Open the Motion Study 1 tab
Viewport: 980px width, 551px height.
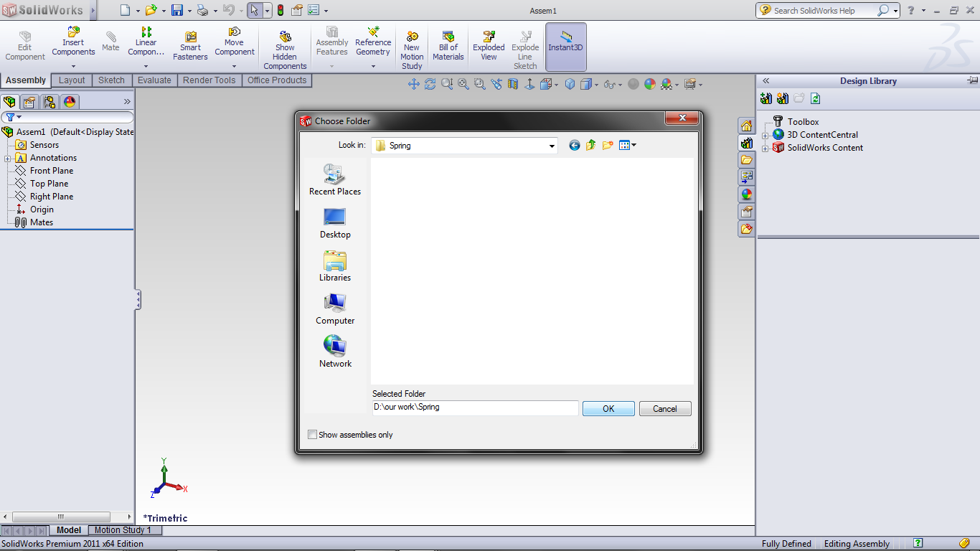click(x=123, y=530)
